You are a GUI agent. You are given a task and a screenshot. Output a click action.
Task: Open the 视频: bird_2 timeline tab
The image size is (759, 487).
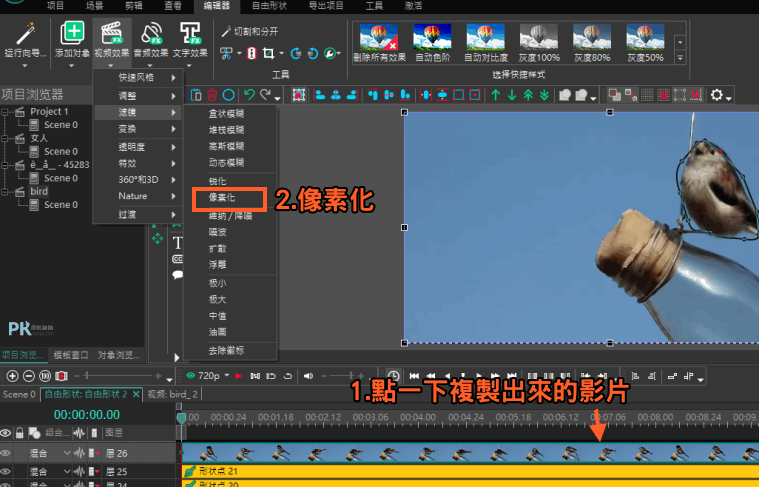[x=173, y=394]
